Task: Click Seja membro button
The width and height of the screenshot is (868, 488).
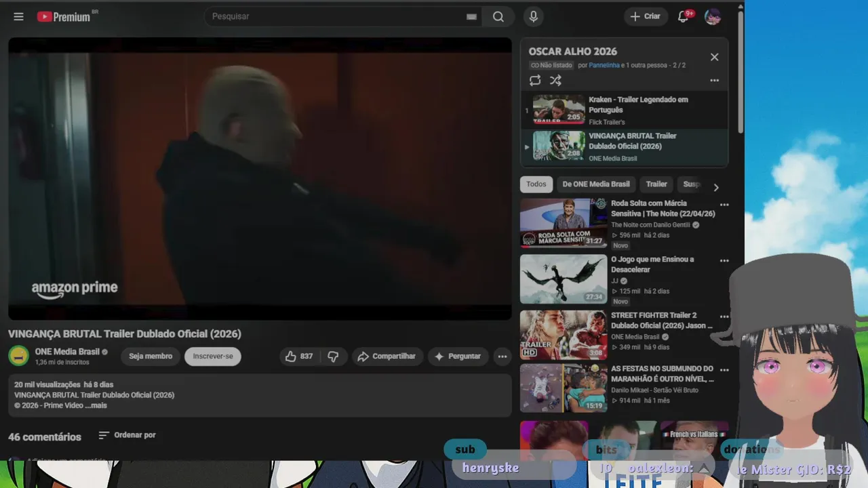Action: point(151,357)
